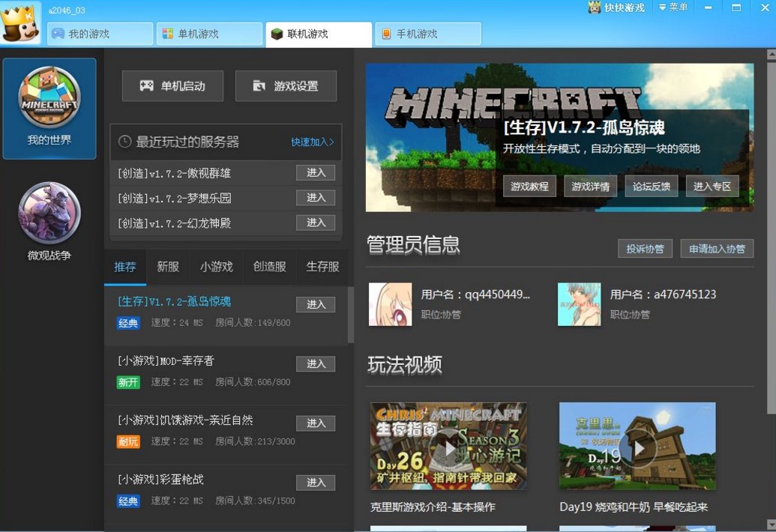Open avatar of user a476745123
This screenshot has width=776, height=532.
pyautogui.click(x=579, y=304)
